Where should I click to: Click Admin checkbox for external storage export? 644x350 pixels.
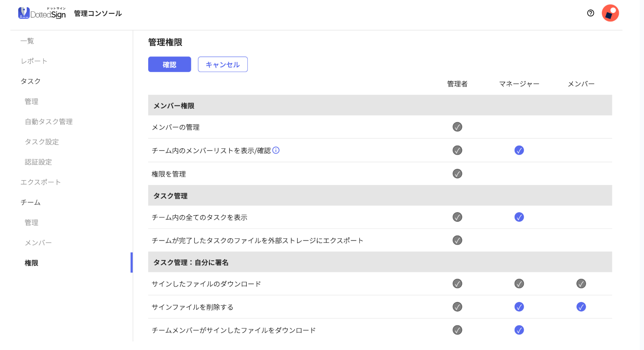coord(457,240)
